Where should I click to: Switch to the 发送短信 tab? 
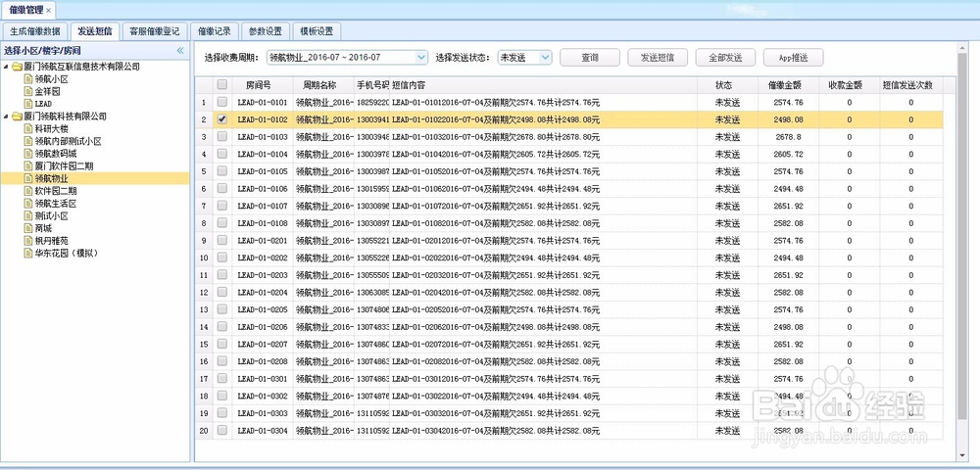(x=95, y=31)
